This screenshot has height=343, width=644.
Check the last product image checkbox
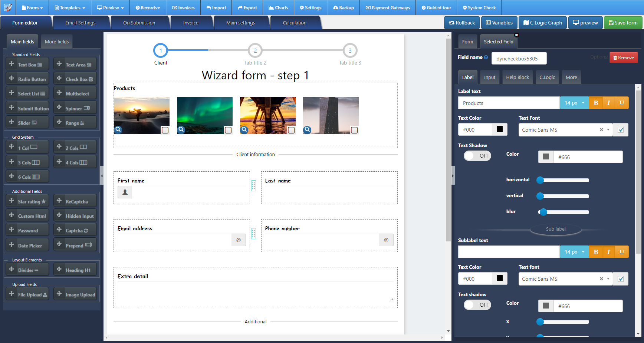[355, 130]
